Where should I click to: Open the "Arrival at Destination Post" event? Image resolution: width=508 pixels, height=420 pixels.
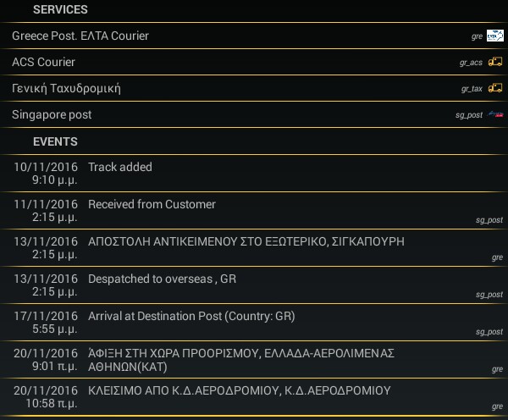[191, 316]
